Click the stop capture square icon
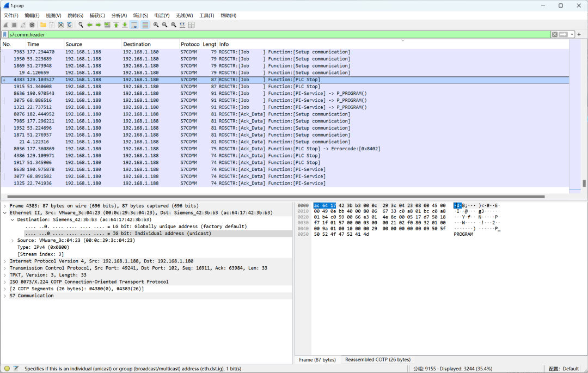This screenshot has height=373, width=588. 14,25
